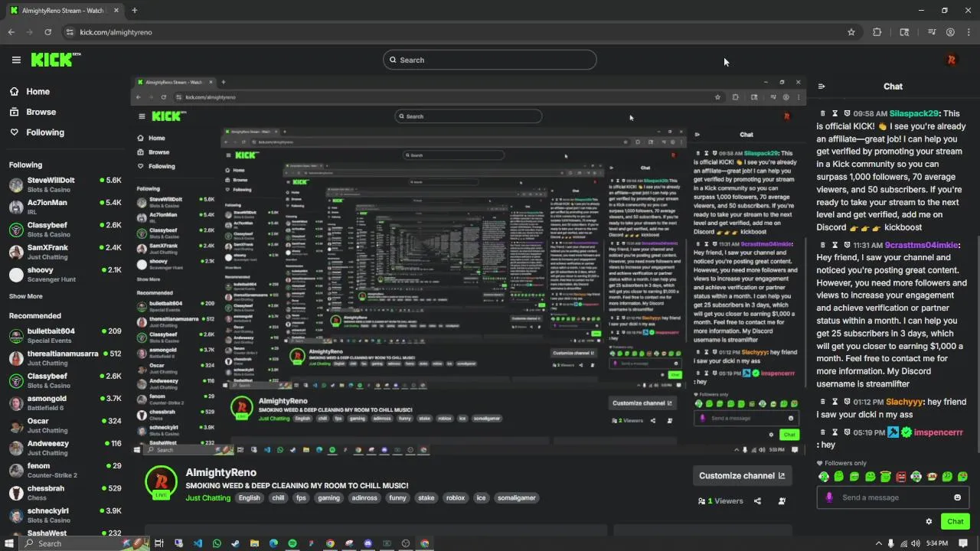
Task: Open 9crasttms04imkie's username in chat
Action: (x=921, y=245)
